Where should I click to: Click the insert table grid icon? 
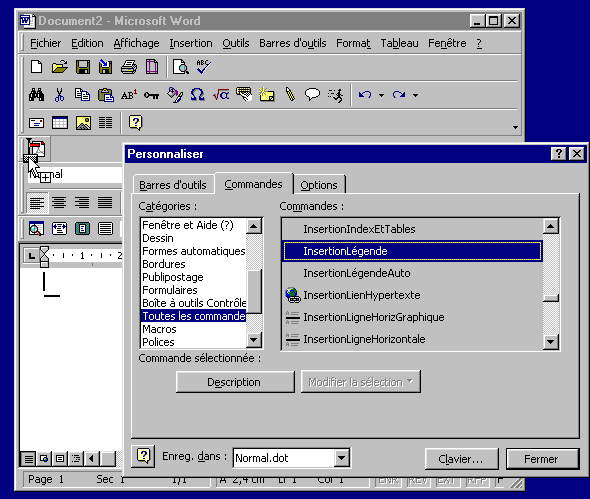coord(60,123)
